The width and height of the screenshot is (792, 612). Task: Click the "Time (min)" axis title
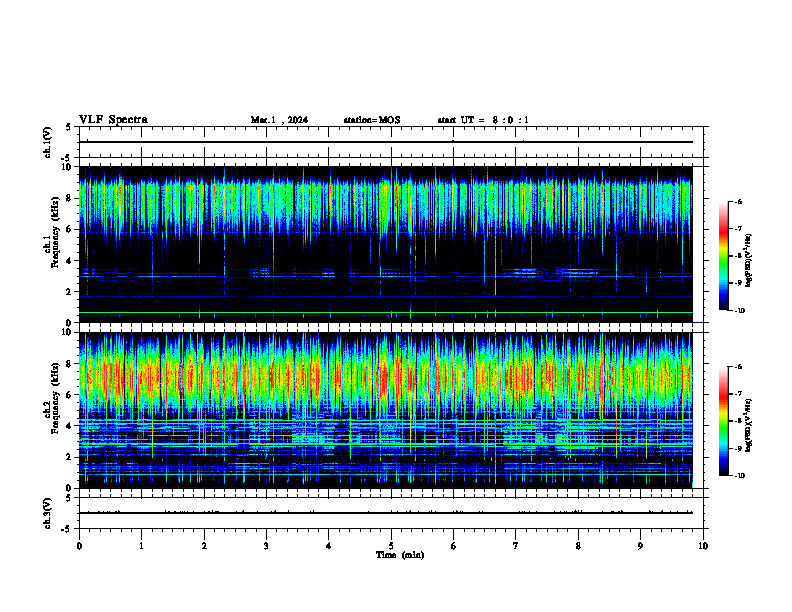400,555
